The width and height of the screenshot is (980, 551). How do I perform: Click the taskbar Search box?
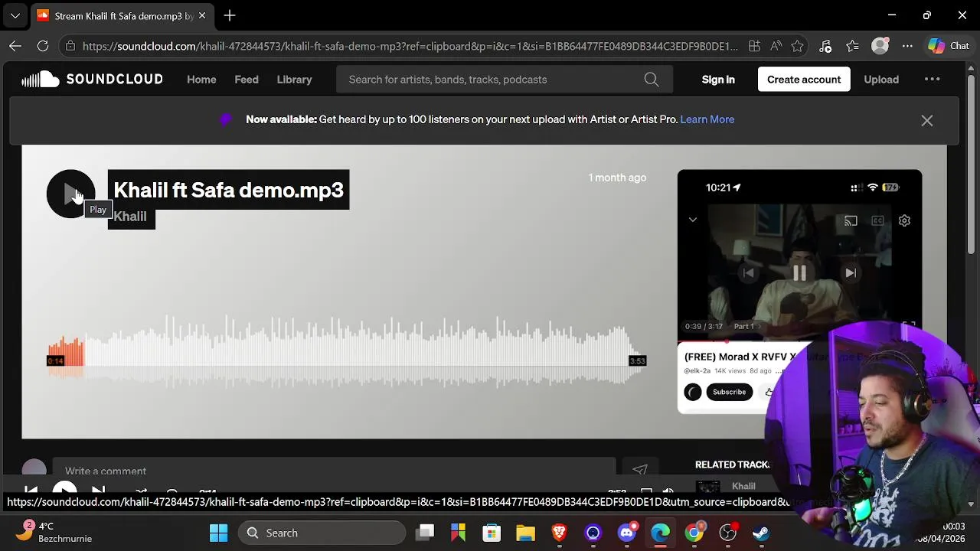click(322, 533)
